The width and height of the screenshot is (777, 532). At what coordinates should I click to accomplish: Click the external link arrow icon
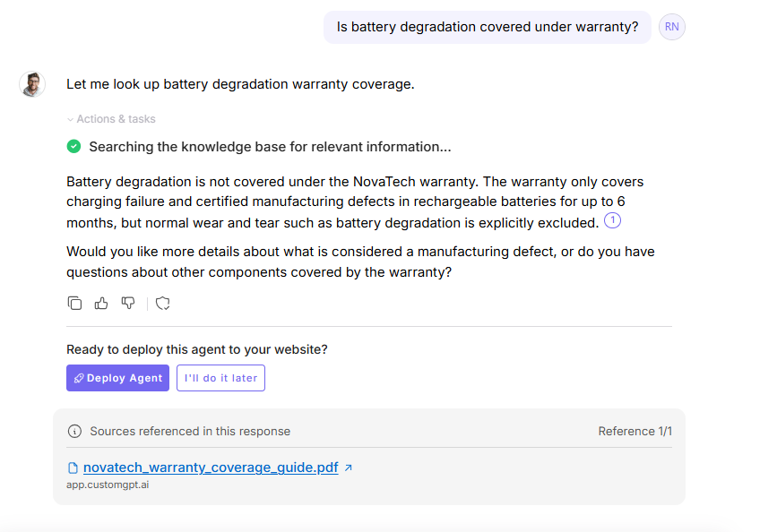point(349,468)
